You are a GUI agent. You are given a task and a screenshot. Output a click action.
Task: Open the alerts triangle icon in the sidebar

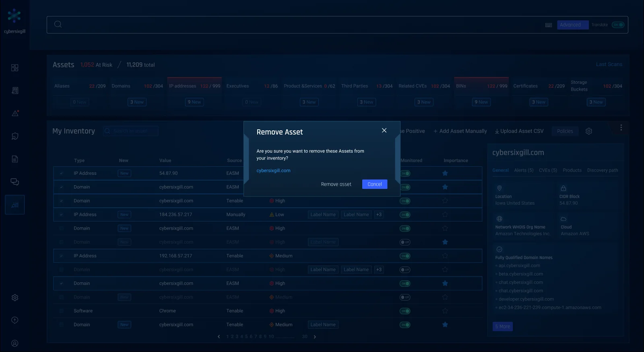coord(15,113)
